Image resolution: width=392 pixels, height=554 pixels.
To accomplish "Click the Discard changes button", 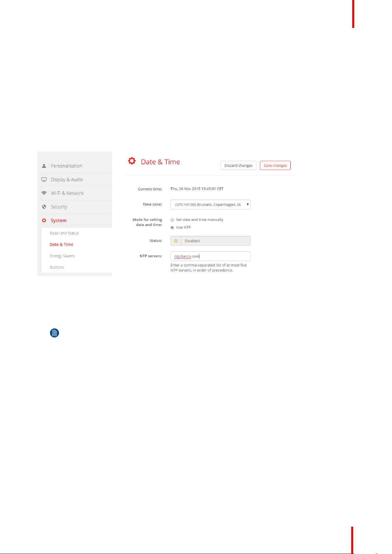I will point(238,165).
